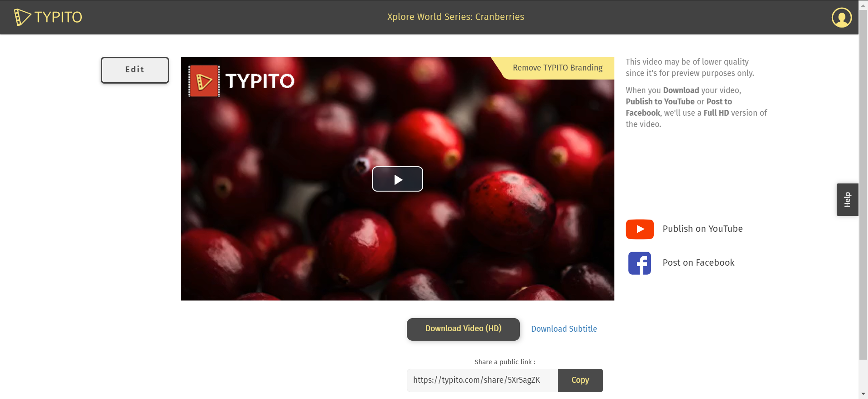Click the vertical scrollbar thumb
Screen dimensions: 868x399
click(x=863, y=184)
